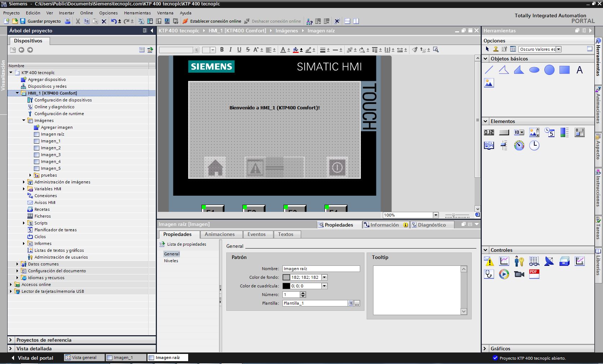The height and width of the screenshot is (364, 603).
Task: Toggle Italic text formatting
Action: pos(231,50)
